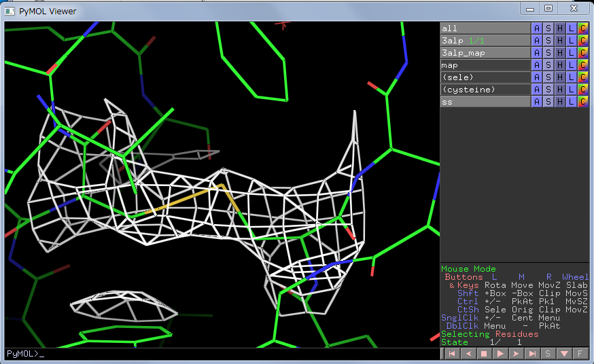594x364 pixels.
Task: Jump to the last frame
Action: [533, 354]
